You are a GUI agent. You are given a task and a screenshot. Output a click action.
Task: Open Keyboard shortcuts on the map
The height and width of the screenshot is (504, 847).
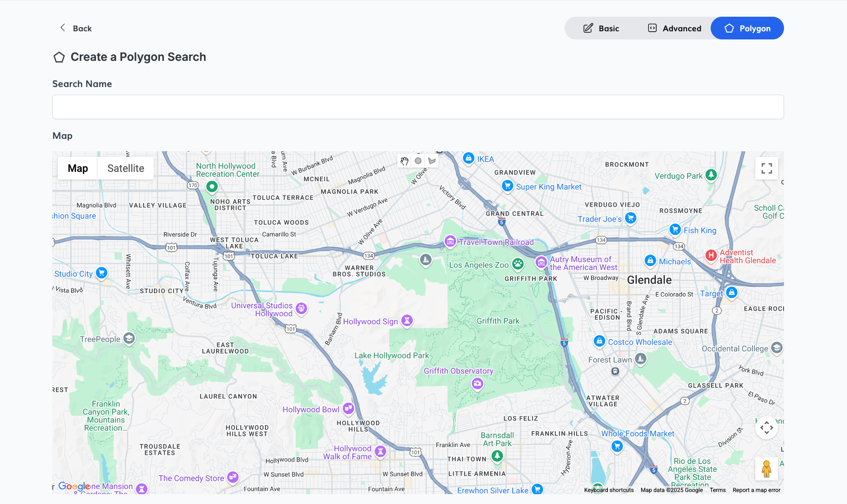[x=609, y=490]
